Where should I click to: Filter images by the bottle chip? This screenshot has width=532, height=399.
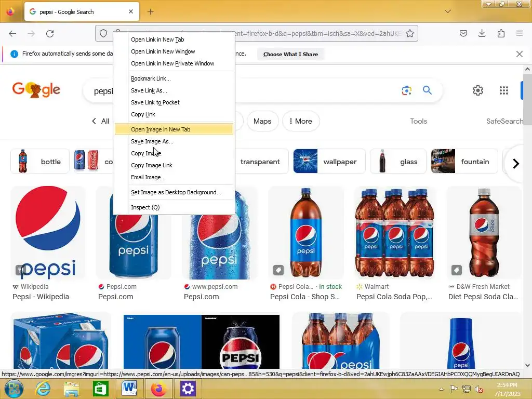[x=39, y=161]
